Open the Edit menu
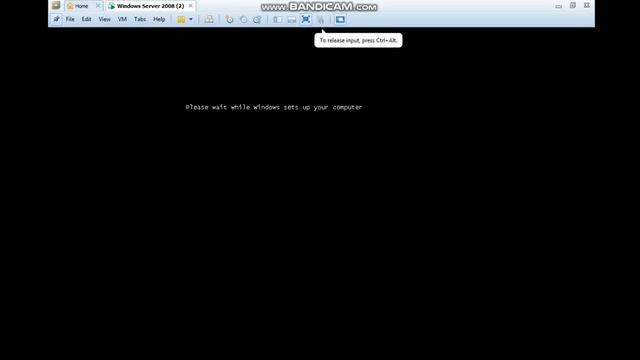Viewport: 640px width, 360px height. [87, 19]
